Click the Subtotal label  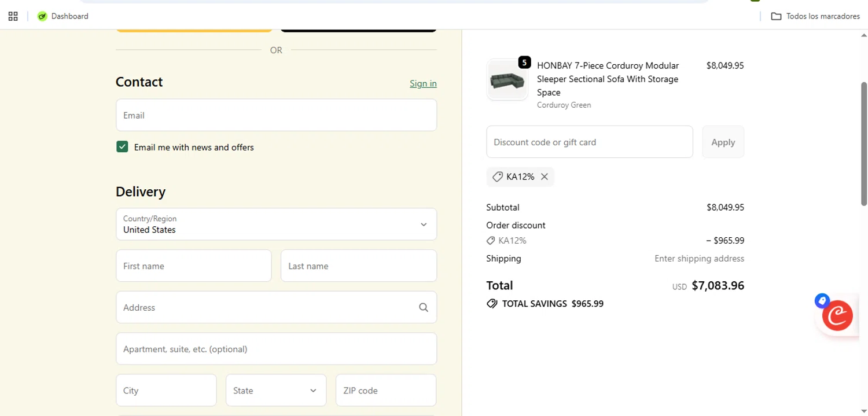point(503,207)
